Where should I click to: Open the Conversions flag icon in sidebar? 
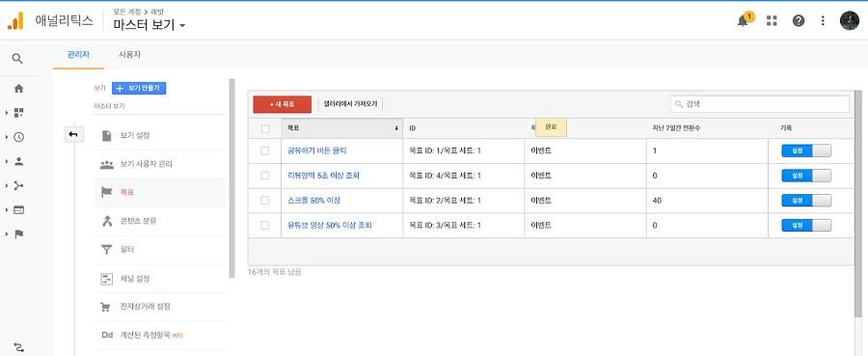click(x=19, y=234)
